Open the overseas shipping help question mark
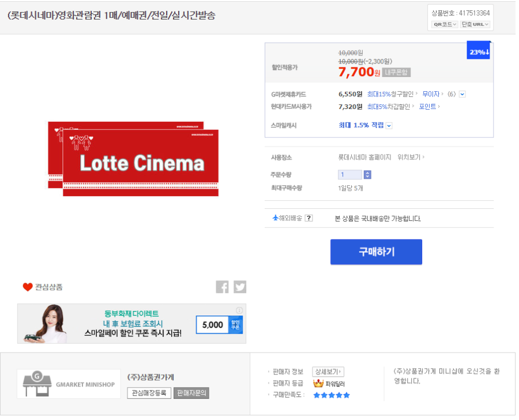 click(x=309, y=218)
